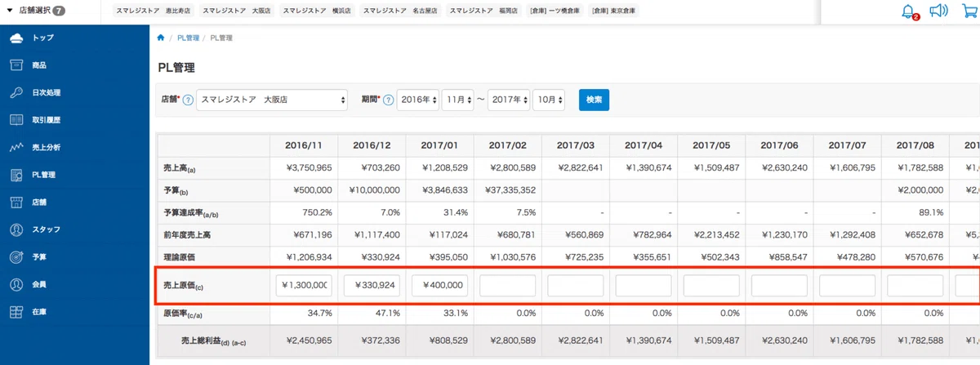This screenshot has width=980, height=365.
Task: Switch to スマレジストア 横浜店 tab
Action: (317, 11)
